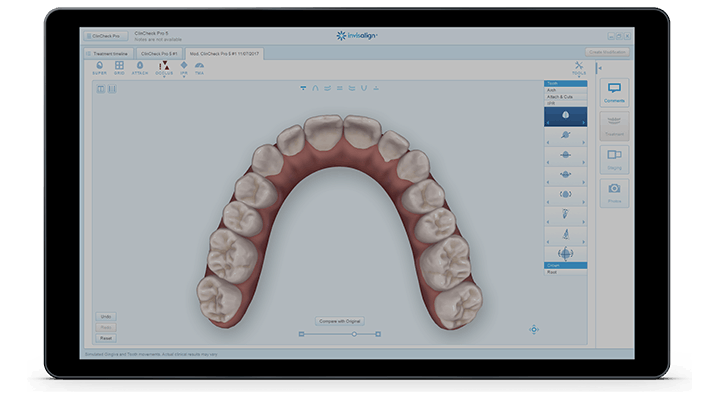
Task: Click the staging slider middle handle
Action: pyautogui.click(x=354, y=334)
